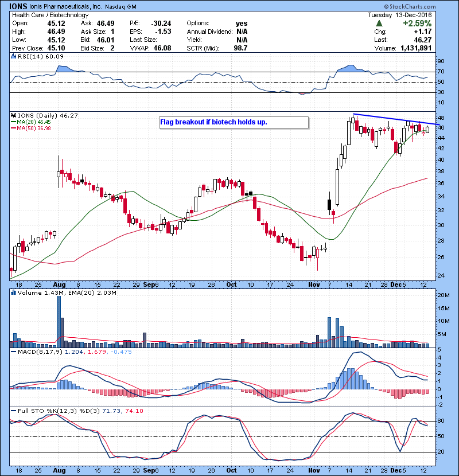Click the VWAP value 46.08
The height and width of the screenshot is (476, 459).
162,48
